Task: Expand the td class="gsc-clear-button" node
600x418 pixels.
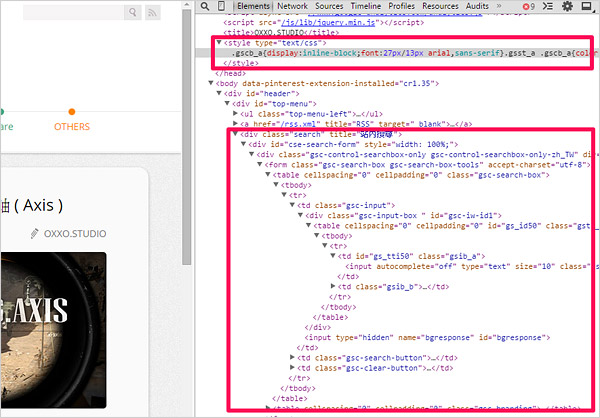Action: coord(291,366)
